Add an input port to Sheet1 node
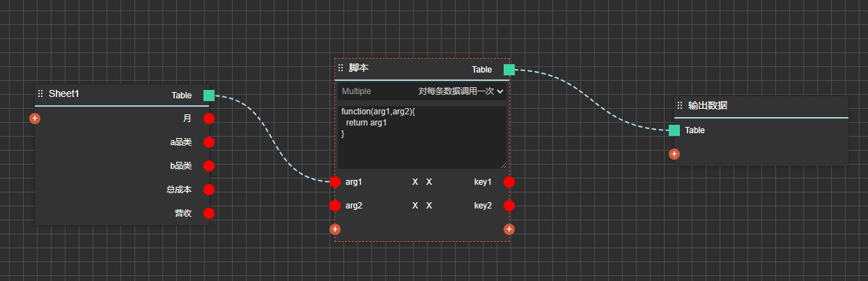 click(x=34, y=119)
